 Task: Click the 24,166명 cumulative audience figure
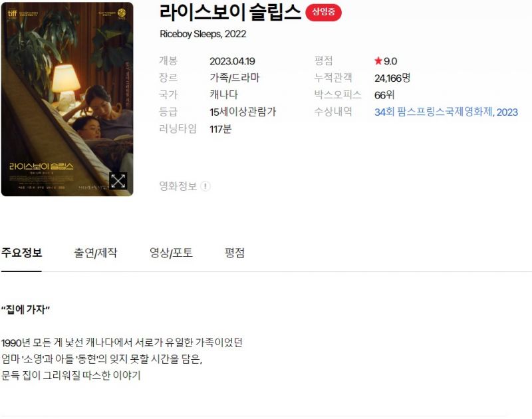click(x=392, y=78)
